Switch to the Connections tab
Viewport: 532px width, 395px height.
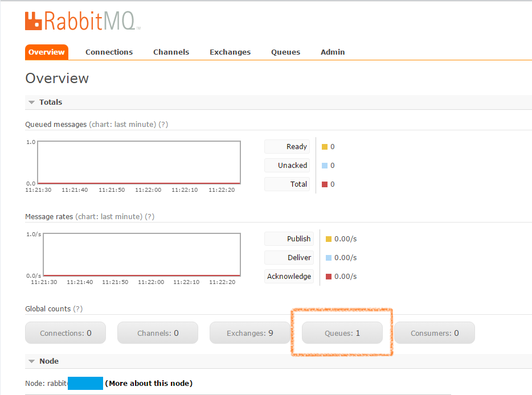tap(109, 52)
